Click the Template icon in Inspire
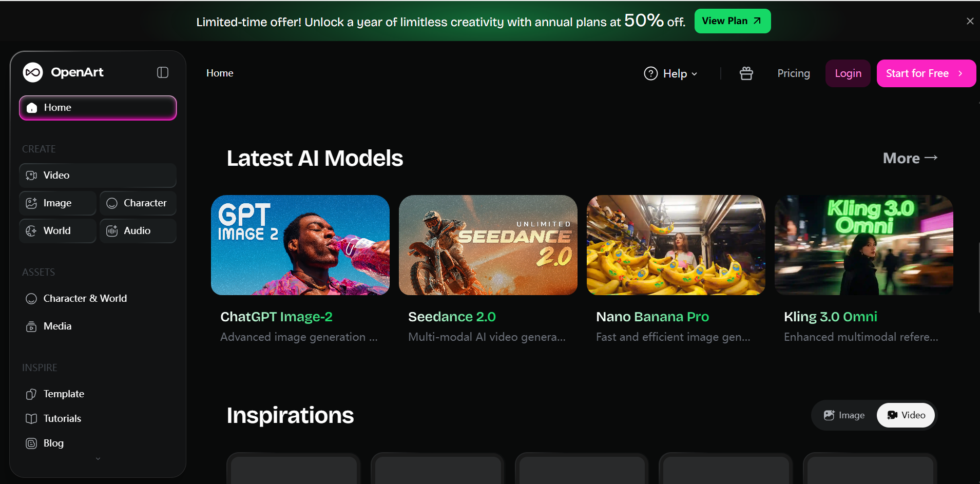 [x=31, y=394]
